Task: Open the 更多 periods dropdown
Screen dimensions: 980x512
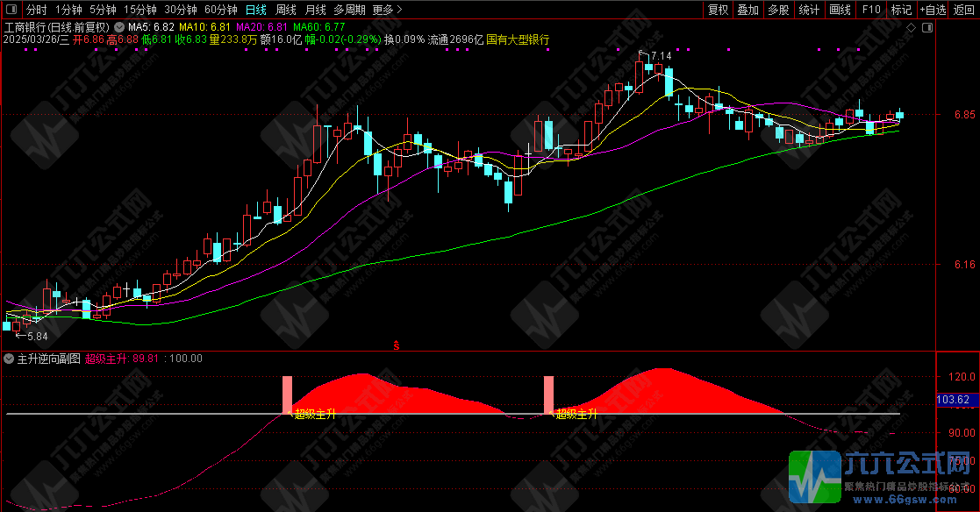Action: 387,11
